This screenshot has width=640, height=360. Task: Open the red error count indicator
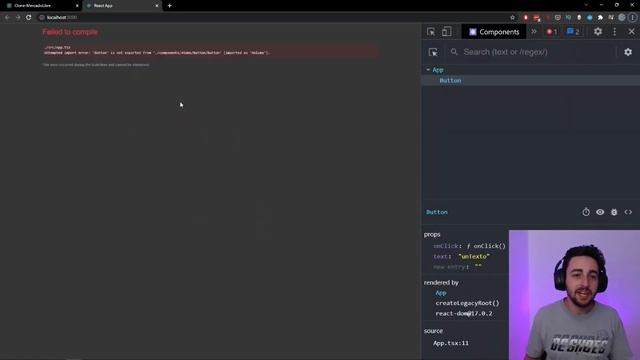(551, 31)
